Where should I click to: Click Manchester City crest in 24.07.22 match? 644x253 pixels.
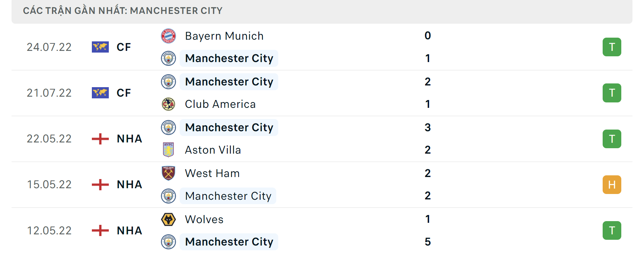coord(168,58)
